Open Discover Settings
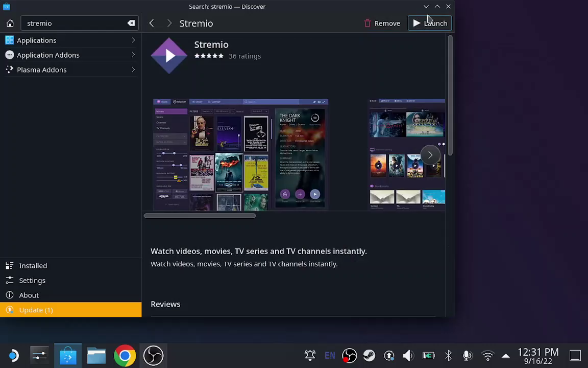588x368 pixels. pos(70,281)
